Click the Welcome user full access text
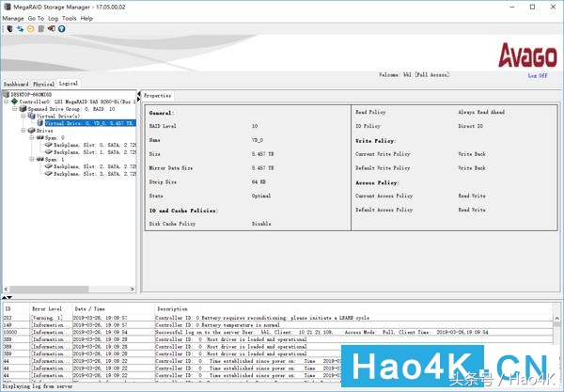The image size is (564, 392). tap(414, 75)
